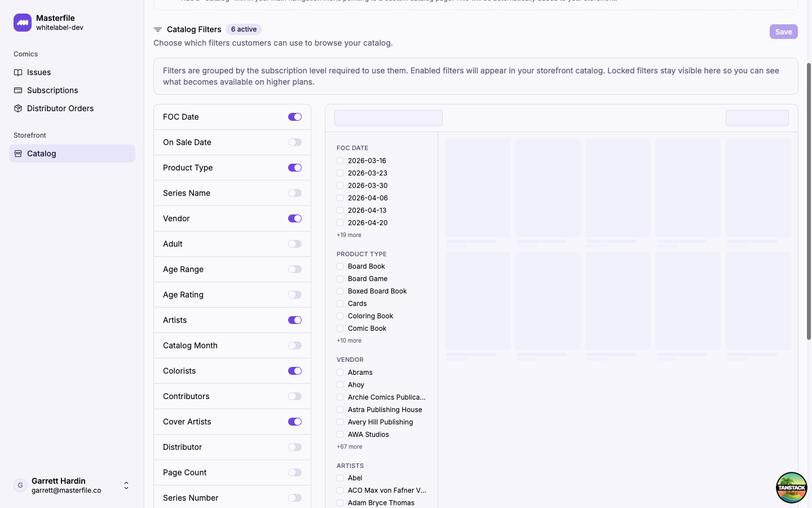
Task: Enable the Catalog Month filter toggle
Action: coord(295,345)
